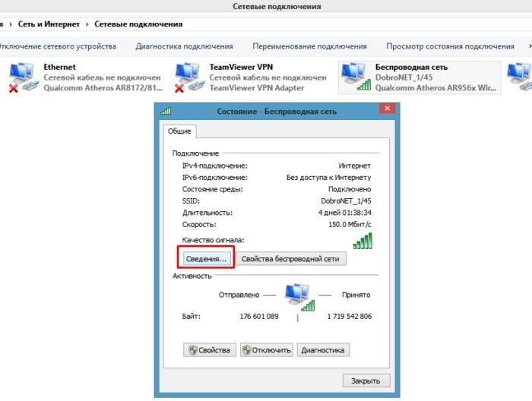This screenshot has width=532, height=401.
Task: Click the Закрыть button
Action: [x=366, y=380]
